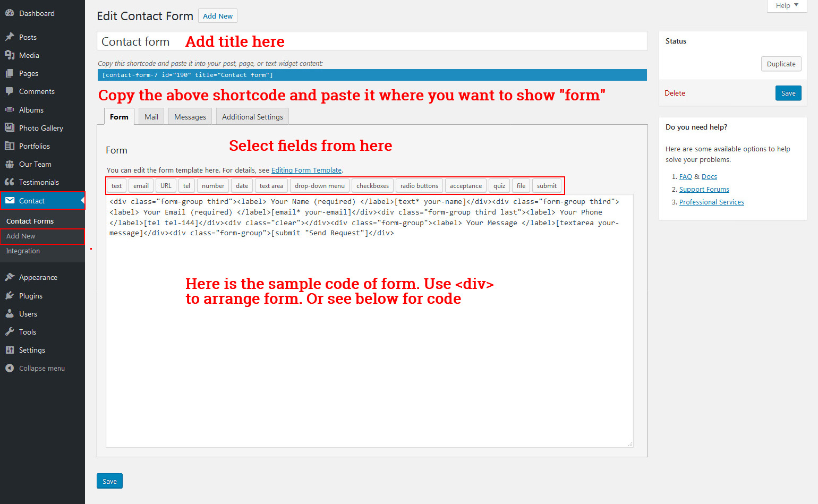Insert a drop-down menu tag
Image resolution: width=818 pixels, height=504 pixels.
pos(319,186)
